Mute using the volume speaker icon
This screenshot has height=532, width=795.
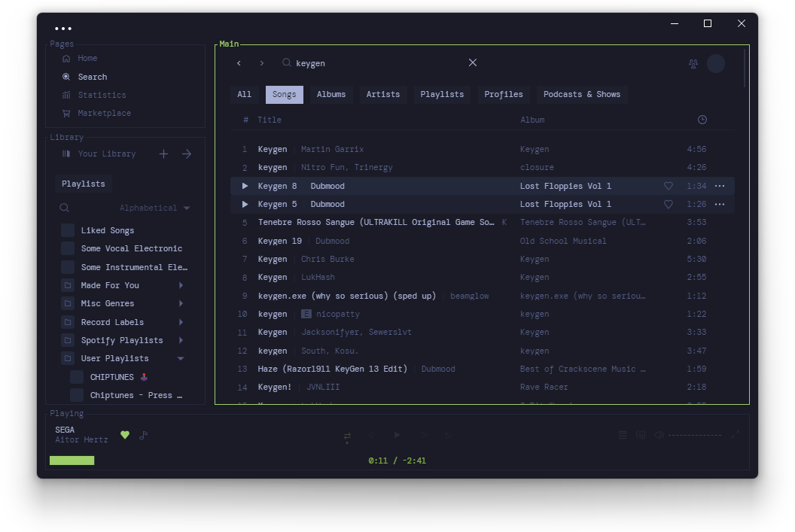pos(659,435)
